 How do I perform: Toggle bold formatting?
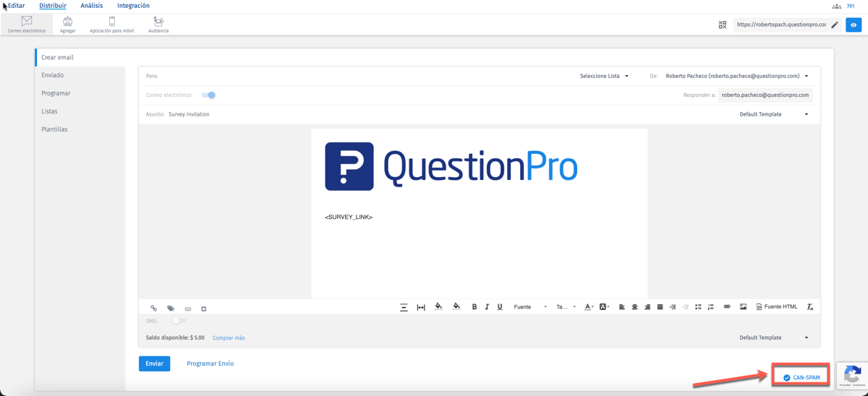coord(475,307)
